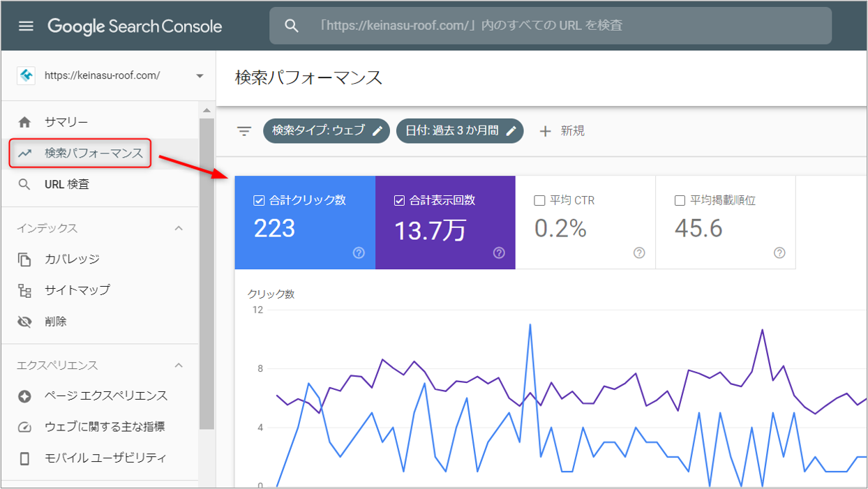This screenshot has height=489, width=868.
Task: Click the URL inspection search field
Action: (x=550, y=26)
